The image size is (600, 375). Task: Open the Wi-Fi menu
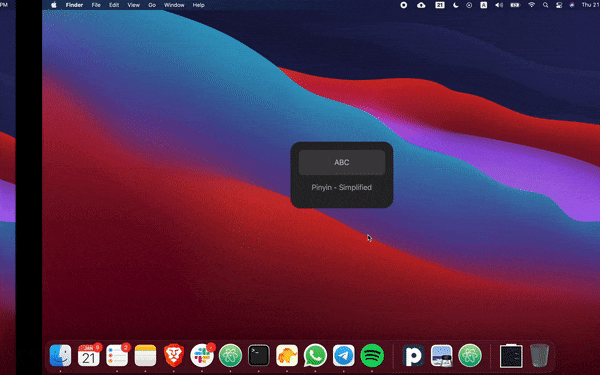click(x=532, y=5)
